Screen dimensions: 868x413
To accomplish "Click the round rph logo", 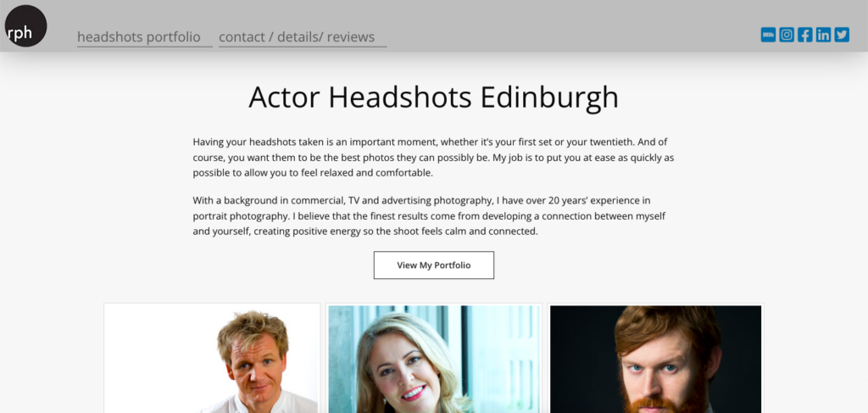I will (x=25, y=26).
